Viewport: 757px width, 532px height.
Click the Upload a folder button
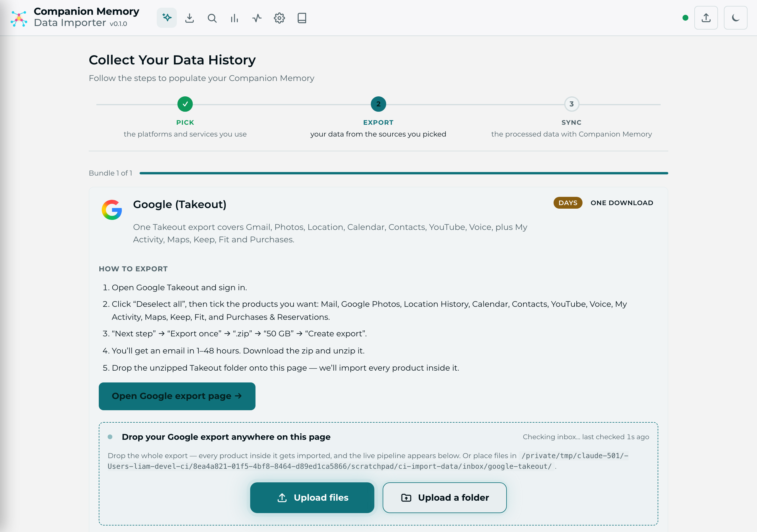click(x=444, y=497)
